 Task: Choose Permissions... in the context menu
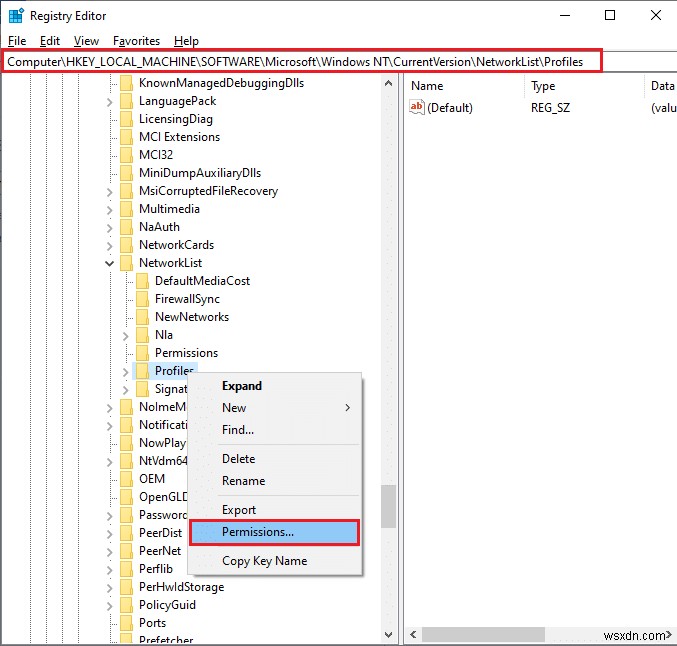275,532
